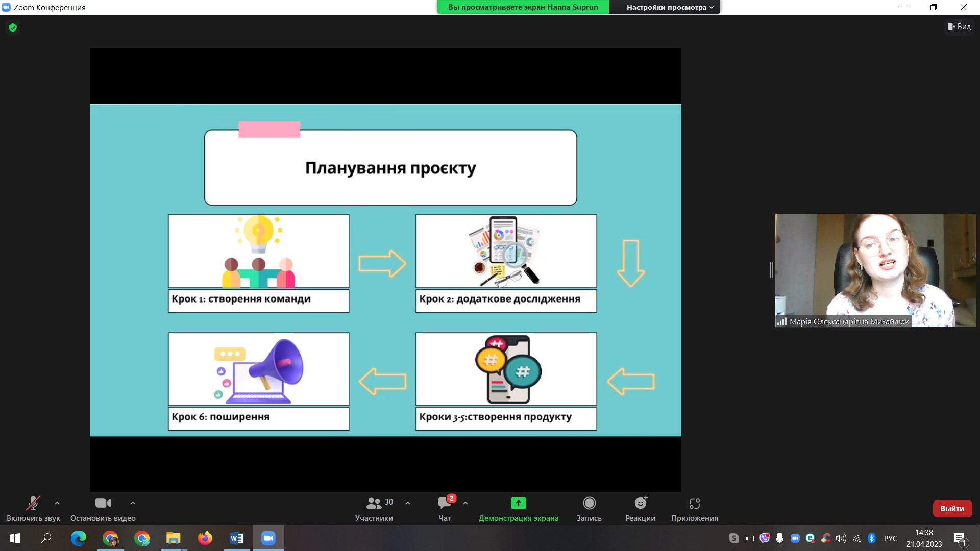Start screen sharing with Демонстрация экрана

coord(518,509)
